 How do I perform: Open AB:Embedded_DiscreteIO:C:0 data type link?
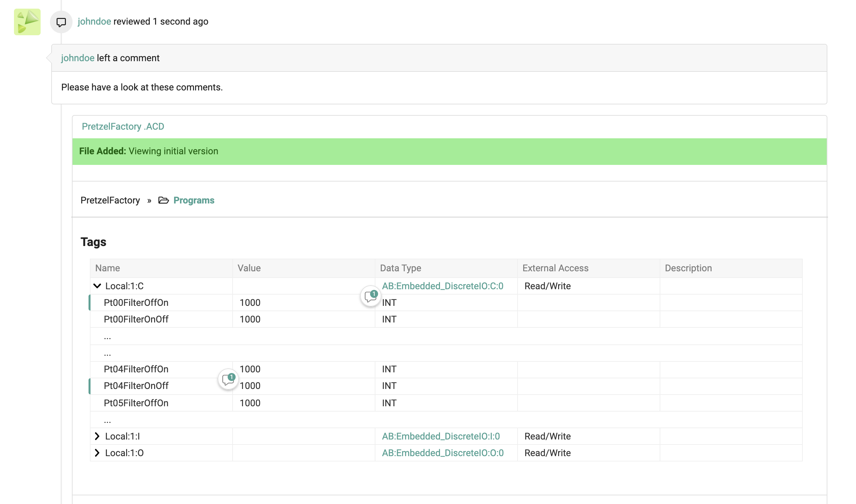(443, 286)
